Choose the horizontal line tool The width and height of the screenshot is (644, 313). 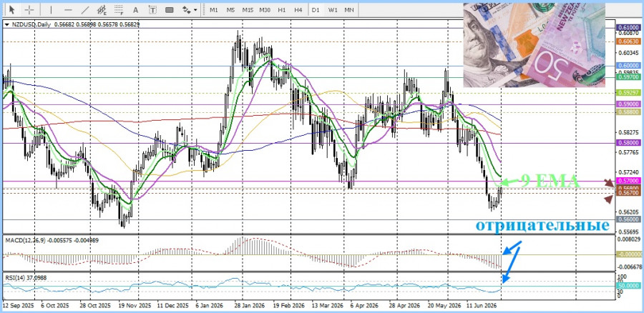(x=68, y=9)
